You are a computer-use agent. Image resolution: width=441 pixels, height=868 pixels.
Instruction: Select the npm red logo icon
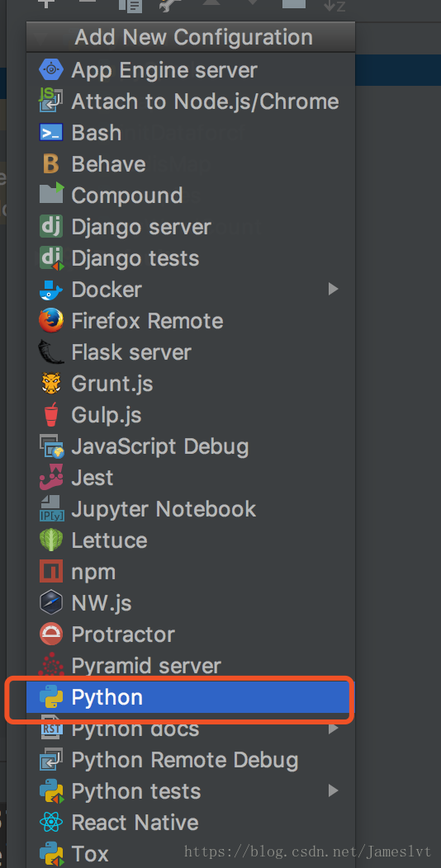point(51,571)
